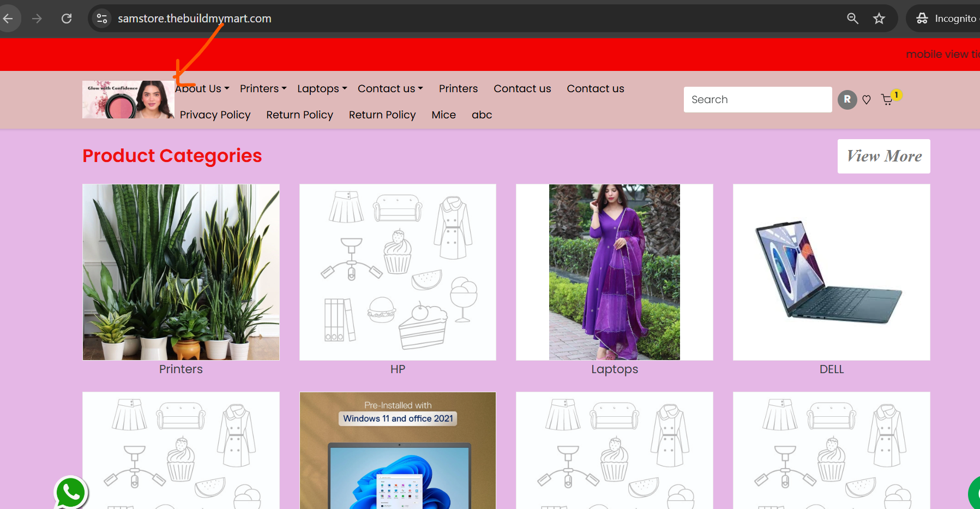View site information for samstore.thebuildmymart.com
The image size is (980, 509).
[x=102, y=19]
